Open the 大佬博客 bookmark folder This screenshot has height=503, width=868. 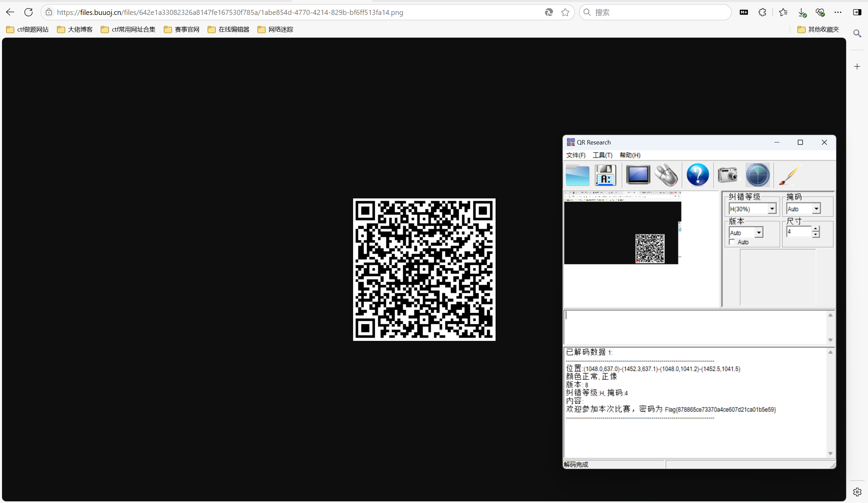pos(75,29)
